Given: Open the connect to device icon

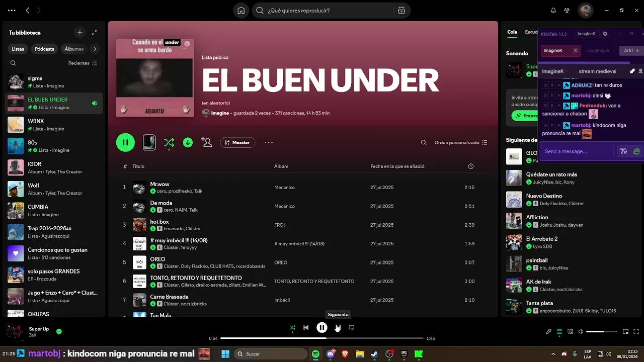Looking at the screenshot, I should click(x=571, y=332).
